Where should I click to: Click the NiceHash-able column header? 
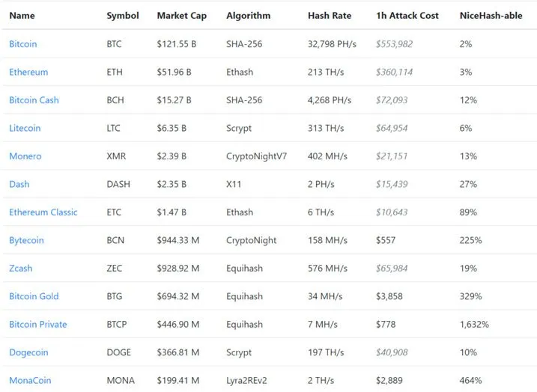(491, 16)
